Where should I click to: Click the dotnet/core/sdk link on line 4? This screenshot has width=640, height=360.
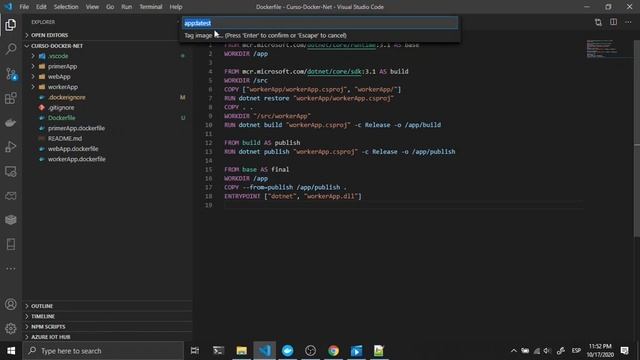334,71
